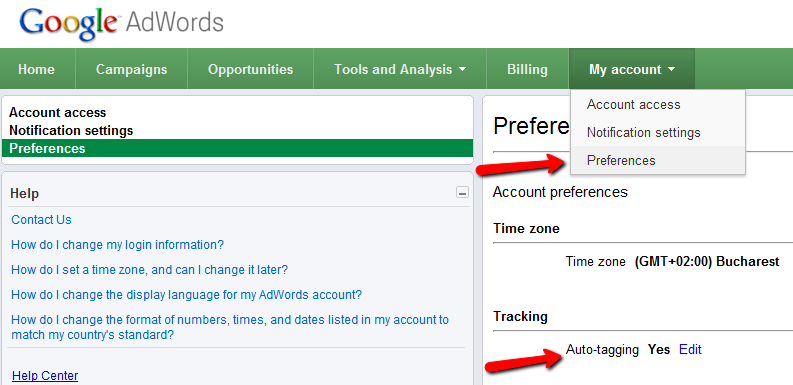Expand the Tools and Analysis dropdown
The width and height of the screenshot is (793, 385).
[x=400, y=69]
